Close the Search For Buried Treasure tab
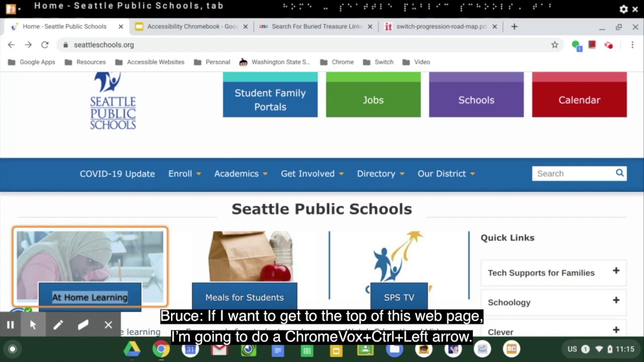 pos(370,27)
